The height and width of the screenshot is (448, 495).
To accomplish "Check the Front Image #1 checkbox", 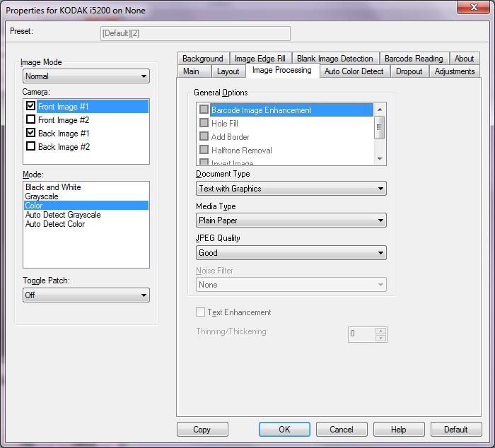I will (x=30, y=106).
